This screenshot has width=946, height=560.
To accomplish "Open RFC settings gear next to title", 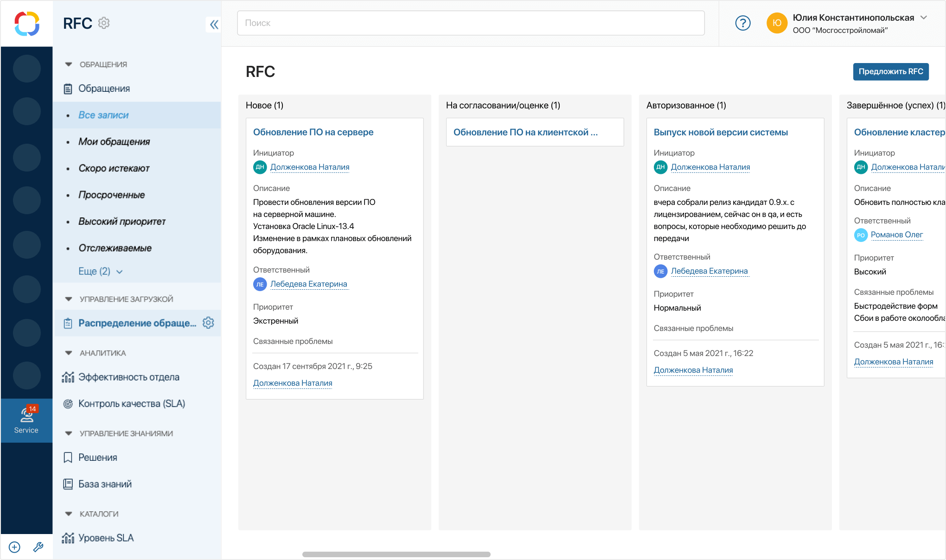I will click(x=104, y=23).
